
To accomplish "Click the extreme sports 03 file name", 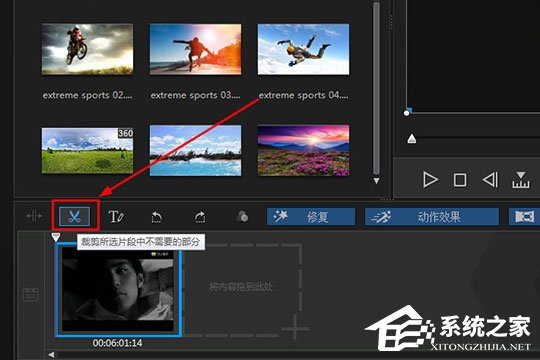I will pyautogui.click(x=195, y=95).
